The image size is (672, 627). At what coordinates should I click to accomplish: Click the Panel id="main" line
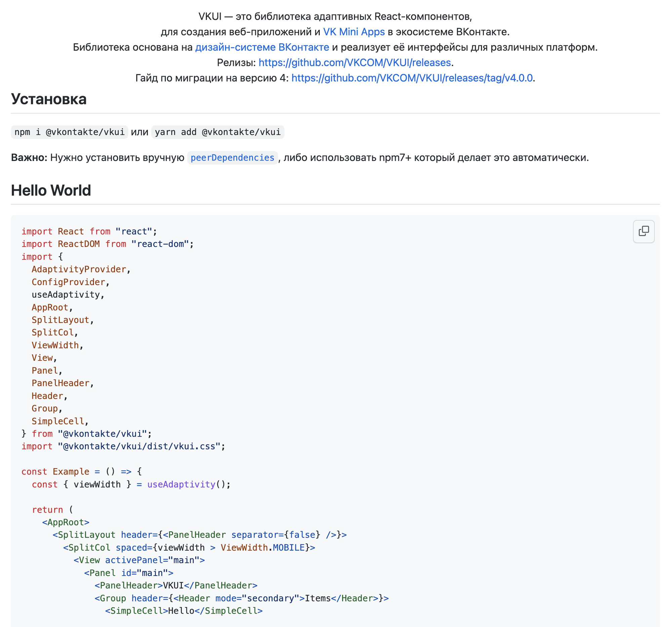point(129,573)
